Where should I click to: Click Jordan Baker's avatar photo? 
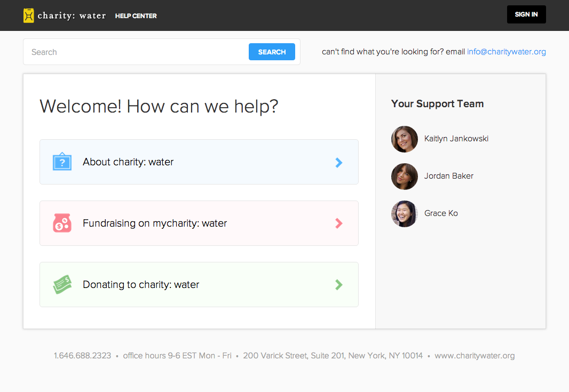tap(404, 176)
